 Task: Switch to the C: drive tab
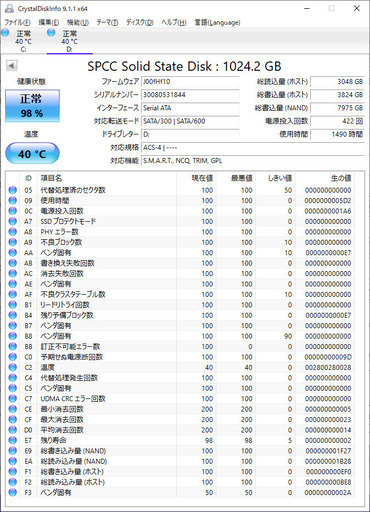click(x=23, y=41)
